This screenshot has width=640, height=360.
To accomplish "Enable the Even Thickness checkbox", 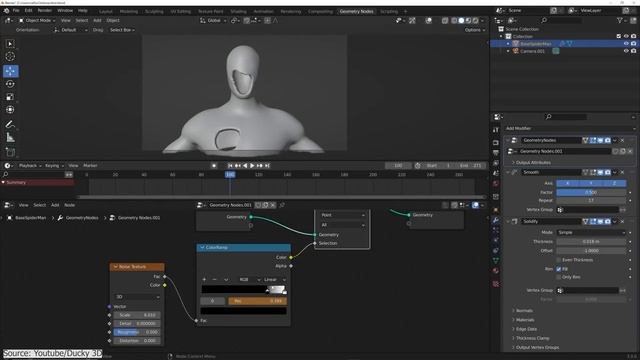I will tap(559, 260).
